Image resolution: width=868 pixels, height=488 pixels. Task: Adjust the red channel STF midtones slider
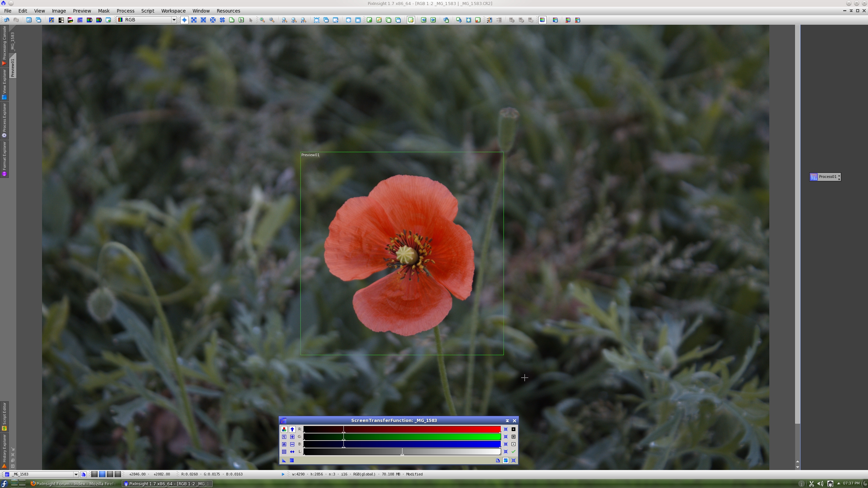[x=343, y=429]
